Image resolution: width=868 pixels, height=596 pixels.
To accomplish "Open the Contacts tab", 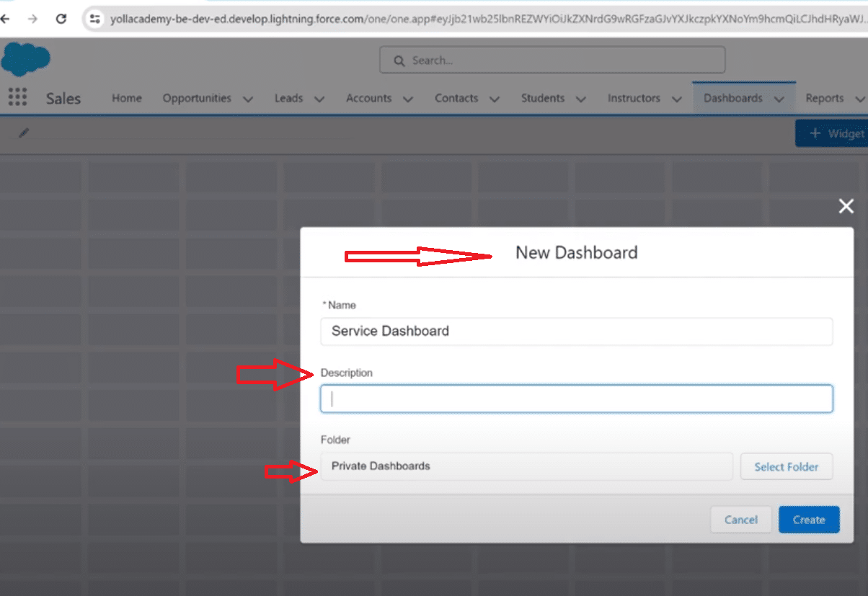I will (x=456, y=98).
